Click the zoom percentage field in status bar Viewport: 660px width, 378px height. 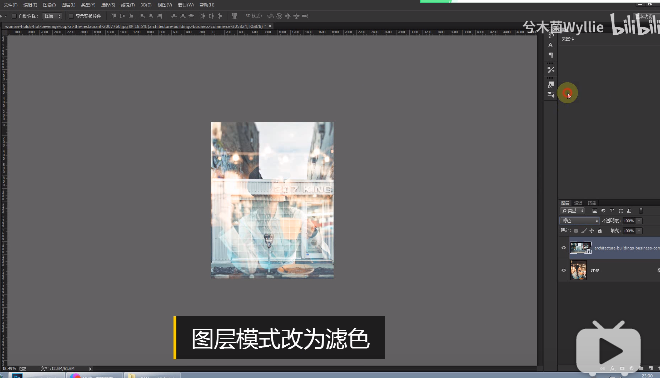click(8, 368)
